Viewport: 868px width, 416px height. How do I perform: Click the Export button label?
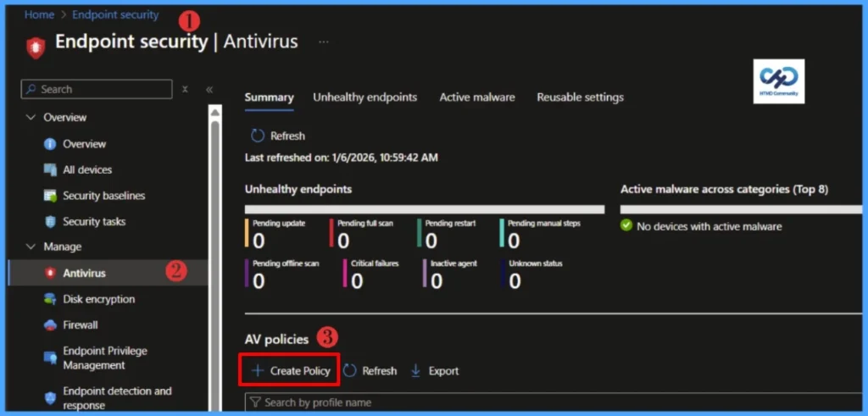443,371
